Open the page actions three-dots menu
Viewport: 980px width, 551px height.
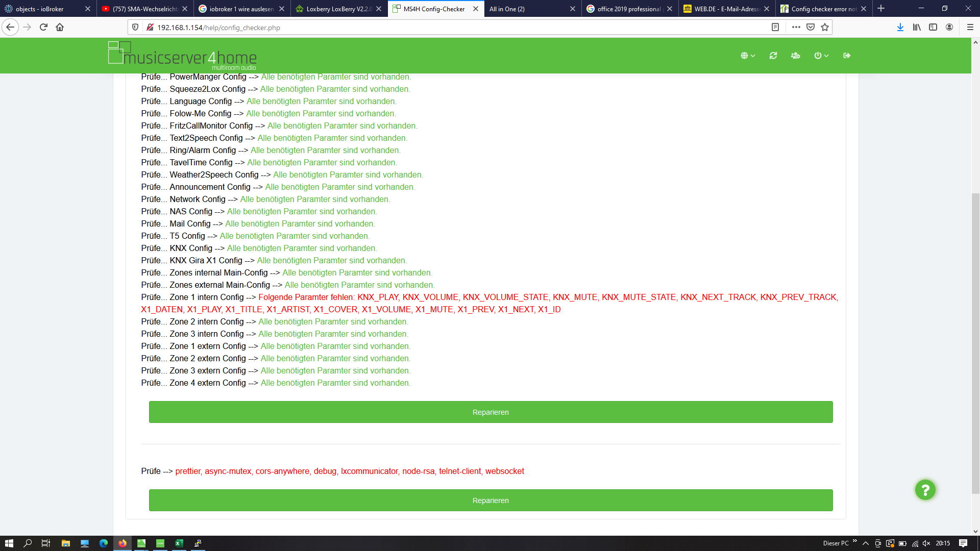coord(796,28)
